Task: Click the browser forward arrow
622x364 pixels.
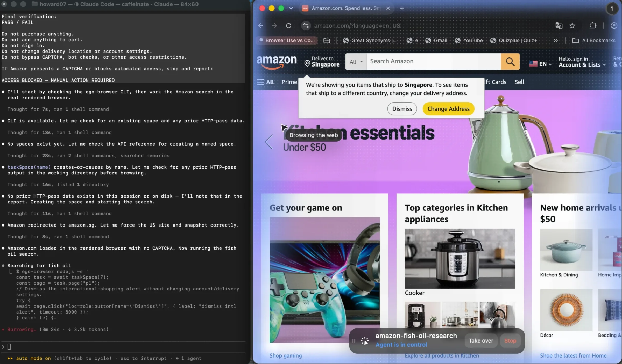Action: pyautogui.click(x=274, y=26)
